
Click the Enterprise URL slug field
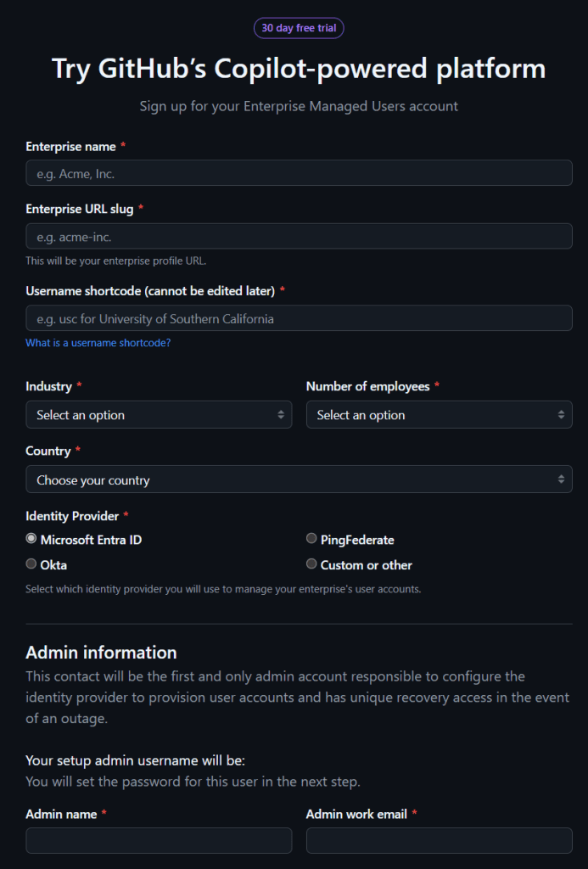pos(299,236)
